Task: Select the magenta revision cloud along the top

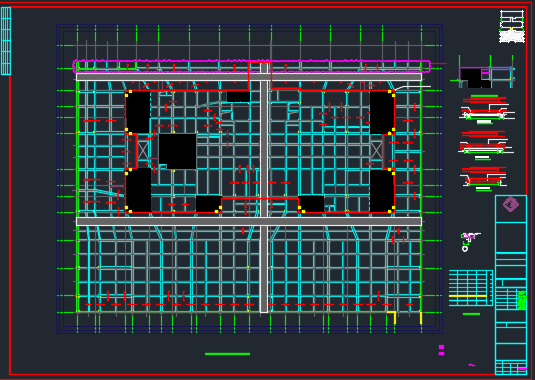Action: [251, 66]
